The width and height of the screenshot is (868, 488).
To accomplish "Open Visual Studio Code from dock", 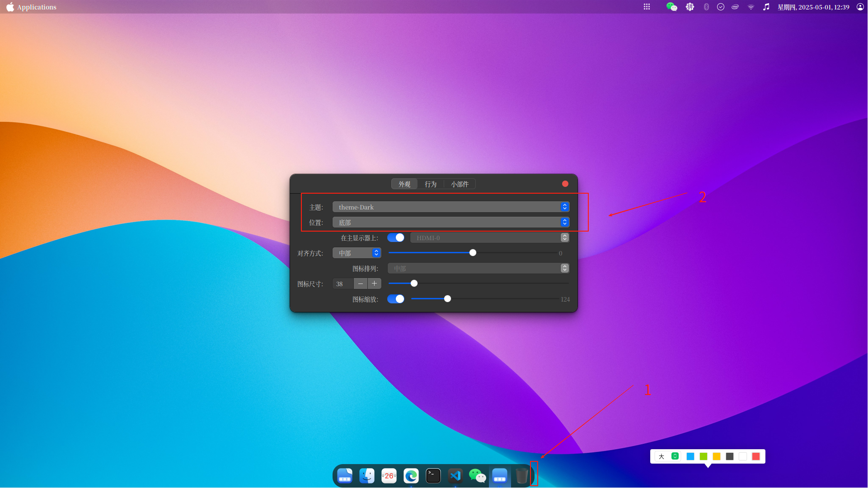I will 455,476.
